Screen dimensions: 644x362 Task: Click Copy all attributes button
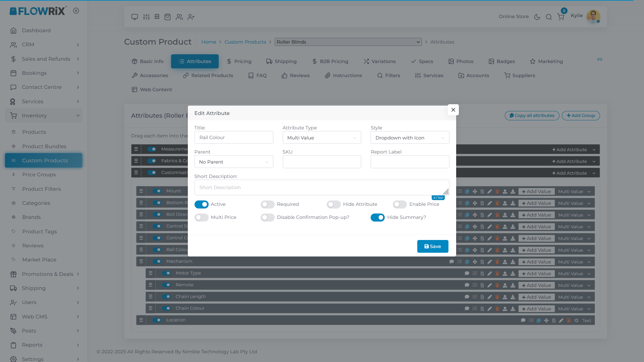pos(532,116)
